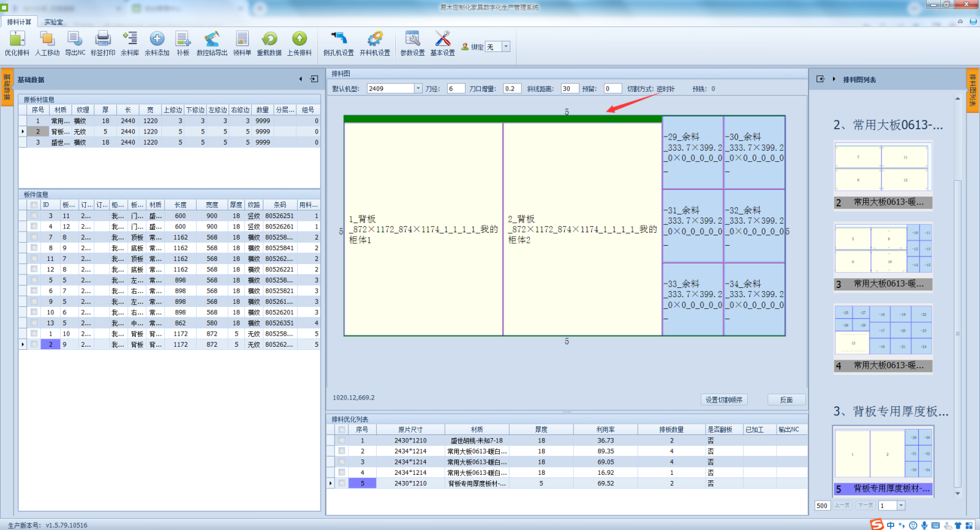The image size is (980, 530).
Task: Click the 预留 input field
Action: coord(612,89)
